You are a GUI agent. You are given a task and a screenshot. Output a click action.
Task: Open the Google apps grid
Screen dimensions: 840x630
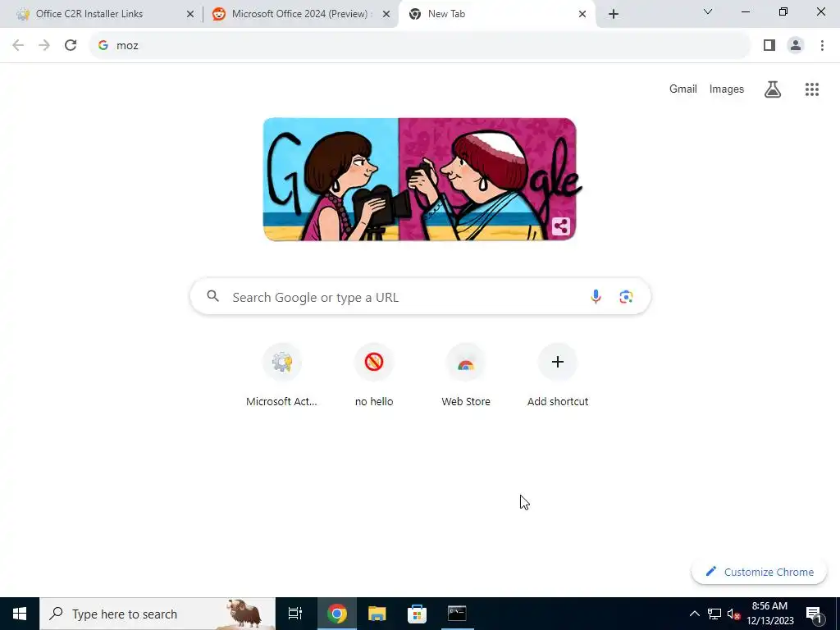(x=811, y=89)
